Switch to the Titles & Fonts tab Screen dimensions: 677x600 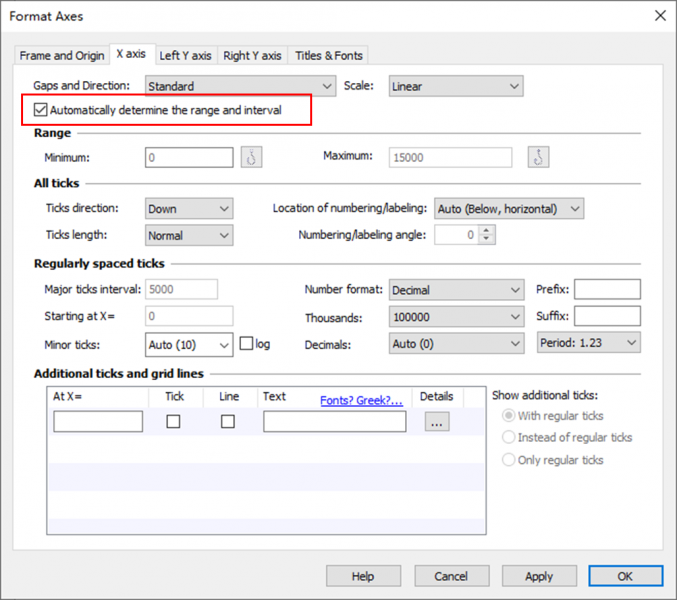coord(329,55)
